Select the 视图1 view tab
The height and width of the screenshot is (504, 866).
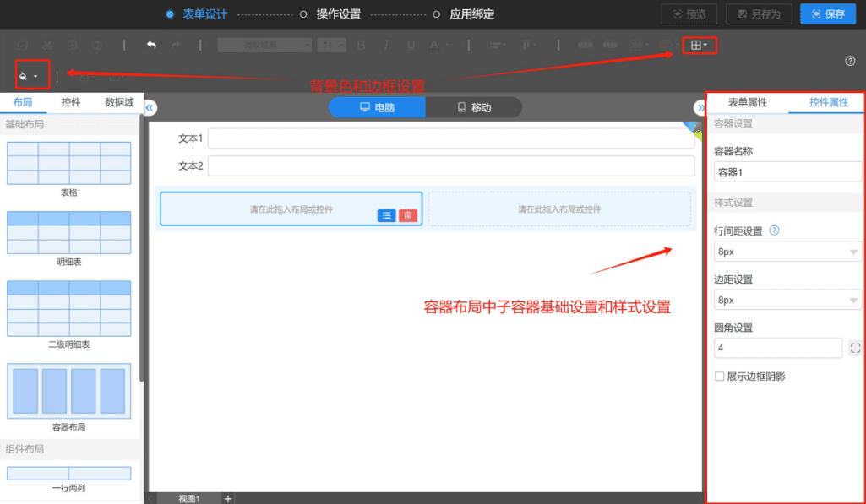point(189,498)
